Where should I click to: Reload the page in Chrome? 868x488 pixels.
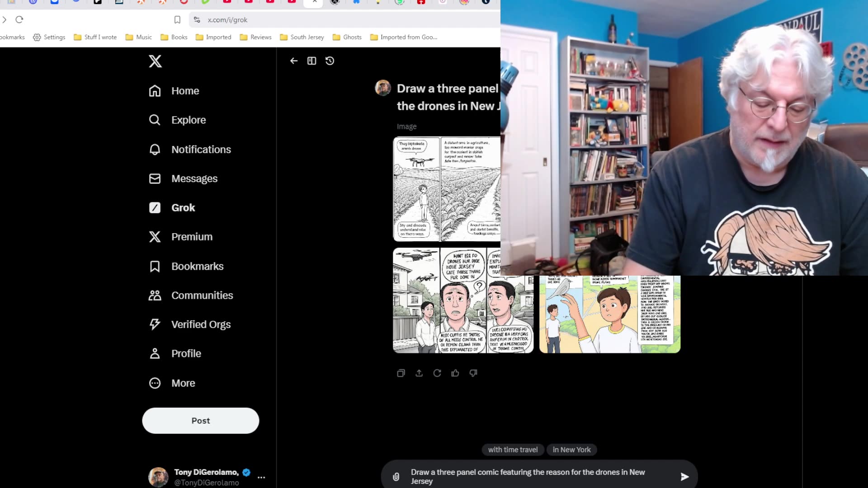[x=19, y=20]
